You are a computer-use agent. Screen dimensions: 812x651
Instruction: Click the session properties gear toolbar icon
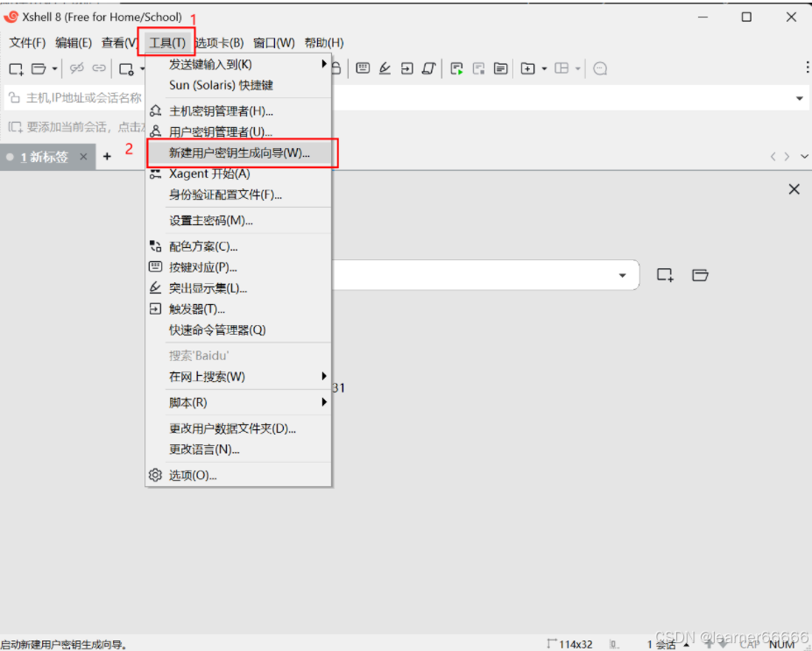(127, 69)
